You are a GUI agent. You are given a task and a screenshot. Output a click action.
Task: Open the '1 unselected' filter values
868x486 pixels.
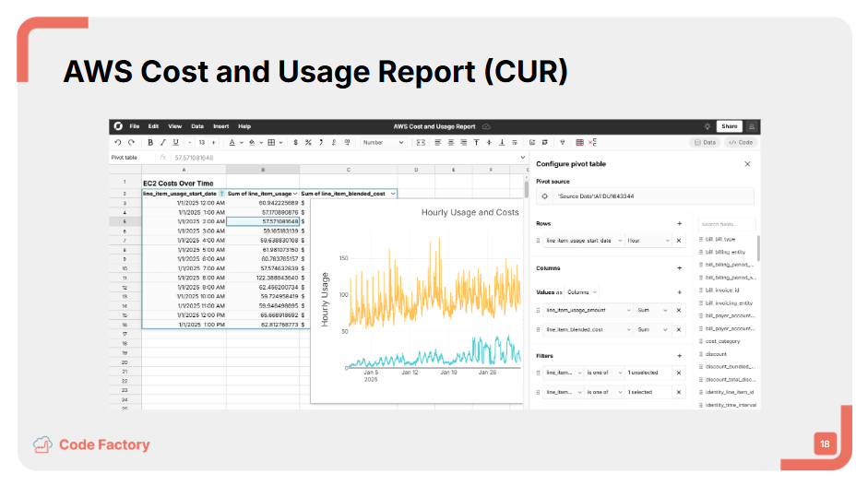[648, 373]
